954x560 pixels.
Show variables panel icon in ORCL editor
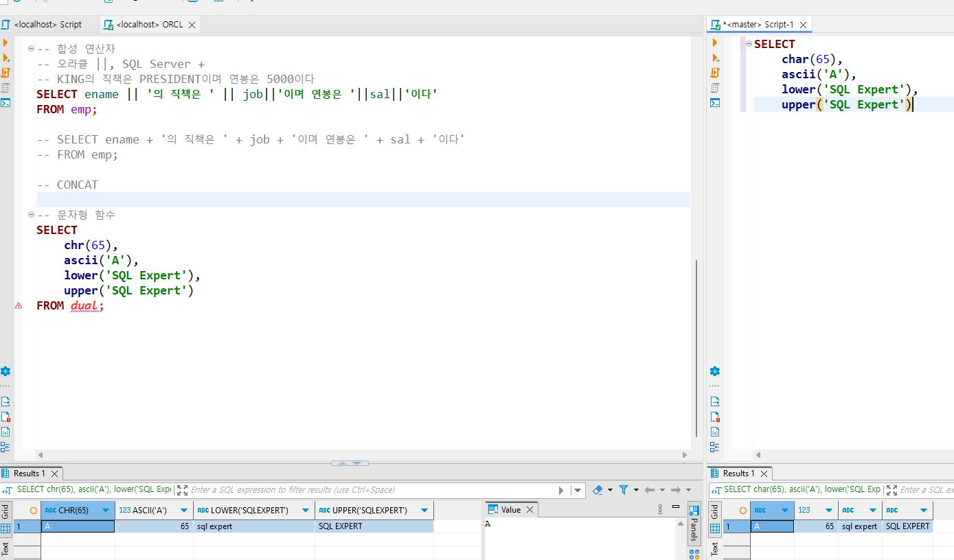tap(5, 432)
